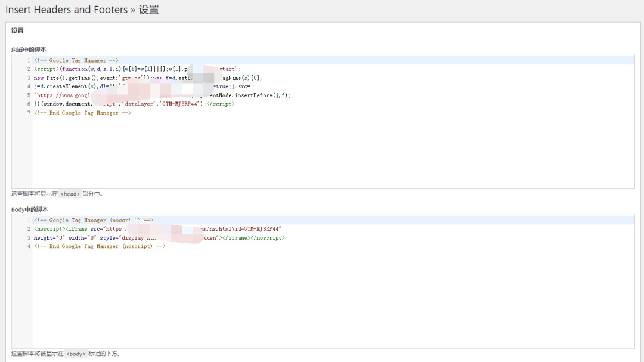Click header line with 'GTM-MJ8RP44');</script>'

[134, 104]
